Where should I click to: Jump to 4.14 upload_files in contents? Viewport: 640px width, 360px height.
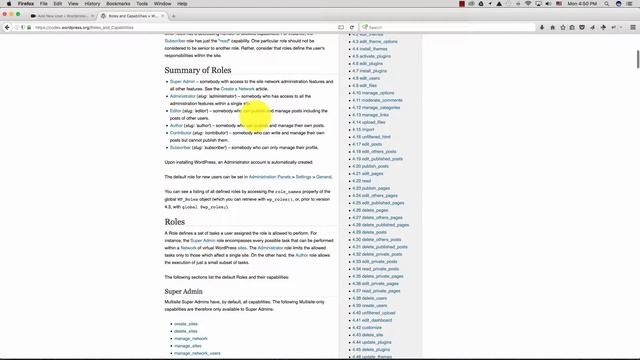pos(369,122)
